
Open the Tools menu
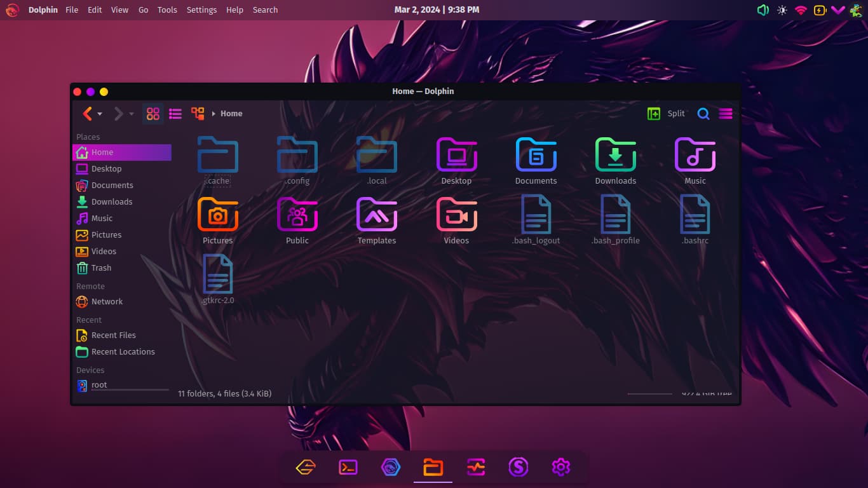[x=167, y=10]
